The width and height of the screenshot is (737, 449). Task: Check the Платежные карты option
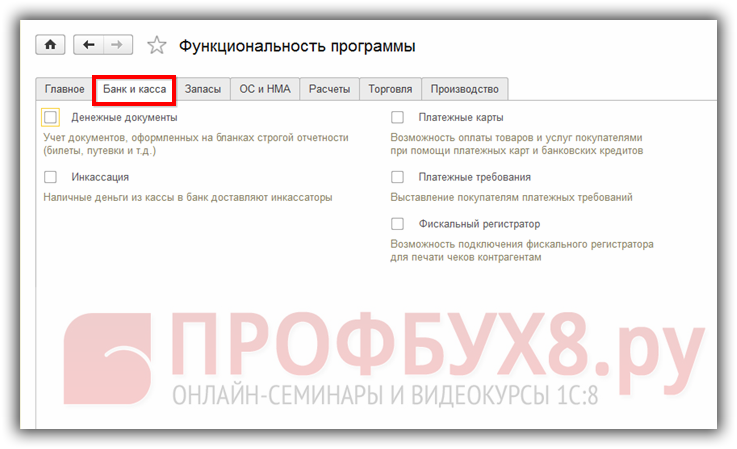[397, 117]
